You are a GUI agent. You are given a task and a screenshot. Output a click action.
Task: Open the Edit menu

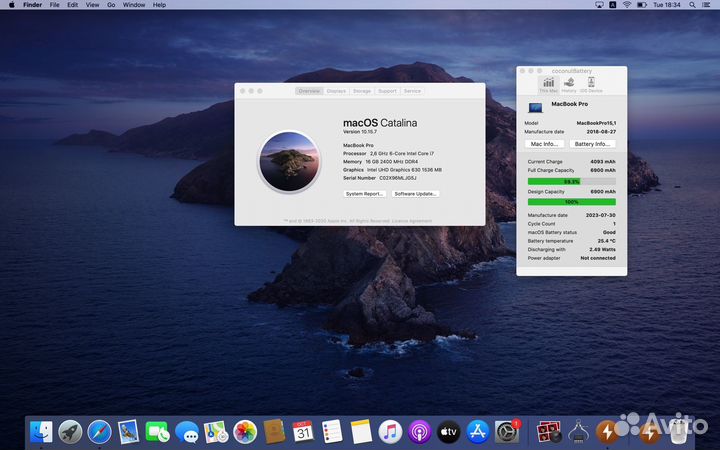point(73,5)
